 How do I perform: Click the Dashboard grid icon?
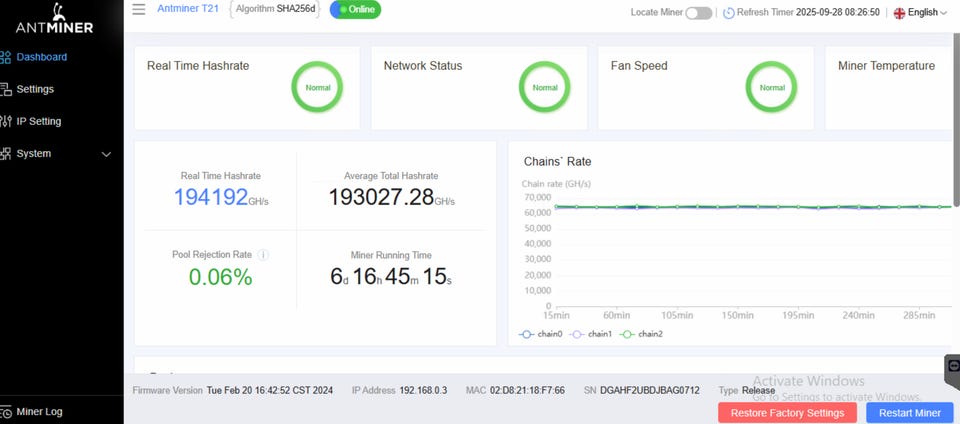(x=6, y=58)
